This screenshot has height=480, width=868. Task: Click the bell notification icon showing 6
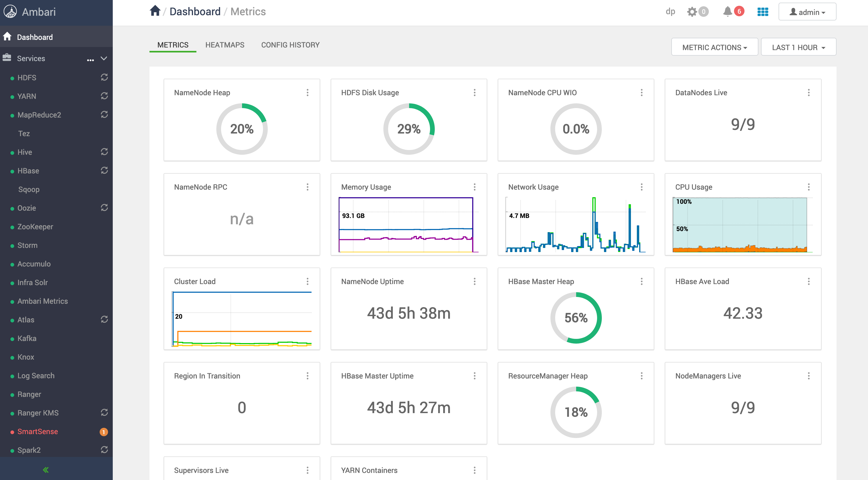point(733,12)
